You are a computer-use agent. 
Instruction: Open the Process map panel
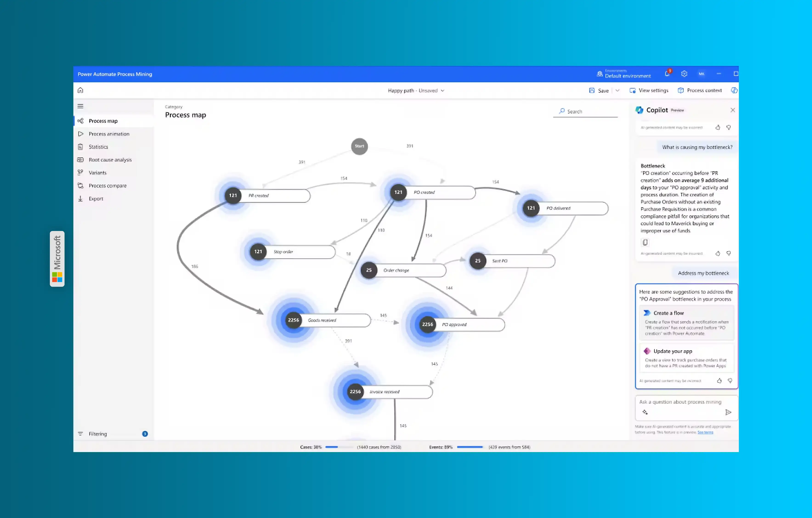click(x=103, y=121)
